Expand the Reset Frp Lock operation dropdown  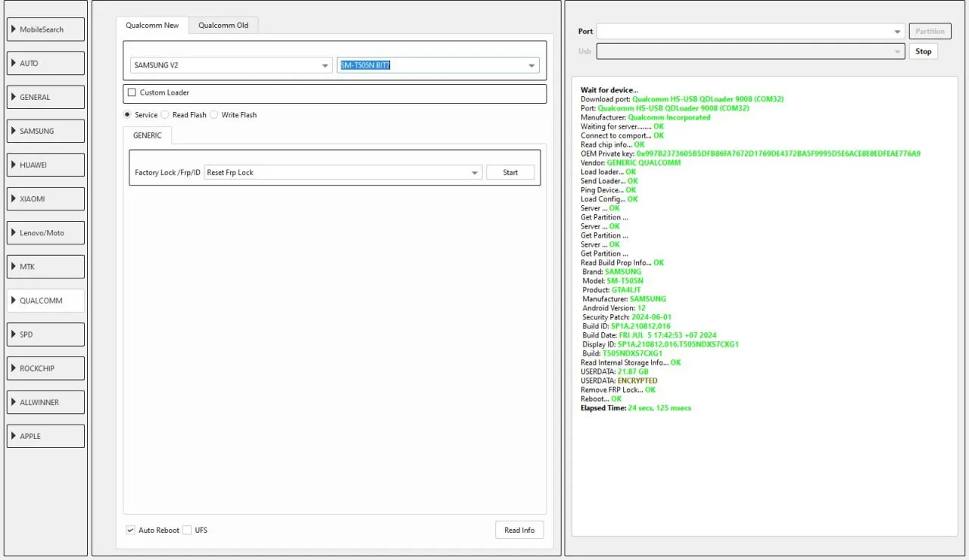pos(343,173)
